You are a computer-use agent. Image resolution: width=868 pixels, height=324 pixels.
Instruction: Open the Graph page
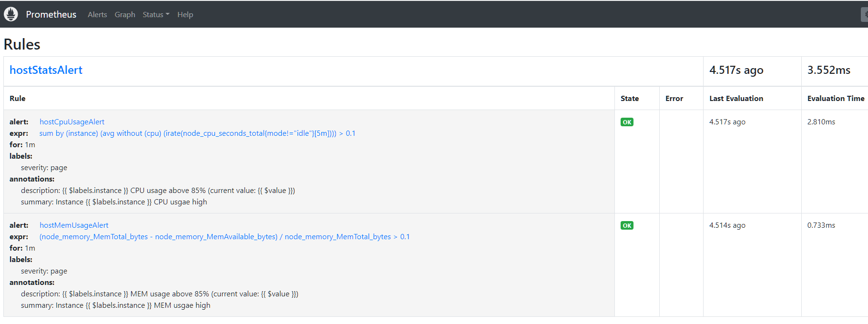(x=125, y=15)
